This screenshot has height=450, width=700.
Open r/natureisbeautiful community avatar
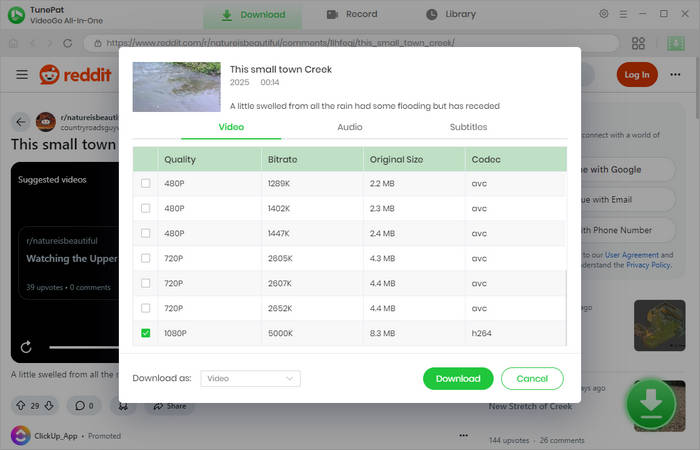(46, 121)
